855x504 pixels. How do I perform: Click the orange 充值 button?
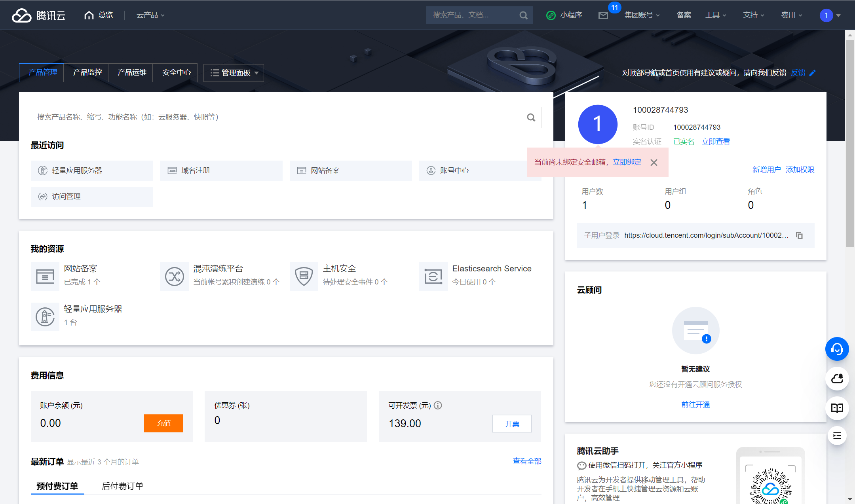tap(163, 423)
